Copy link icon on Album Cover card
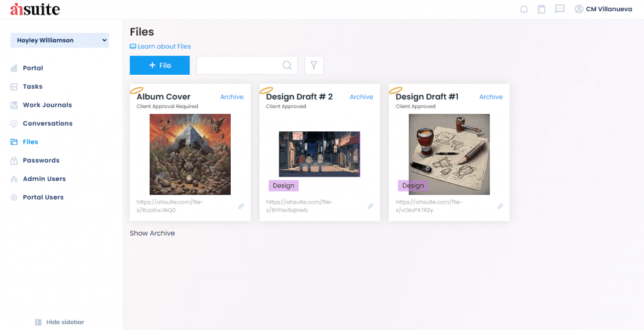The height and width of the screenshot is (330, 644). click(241, 206)
